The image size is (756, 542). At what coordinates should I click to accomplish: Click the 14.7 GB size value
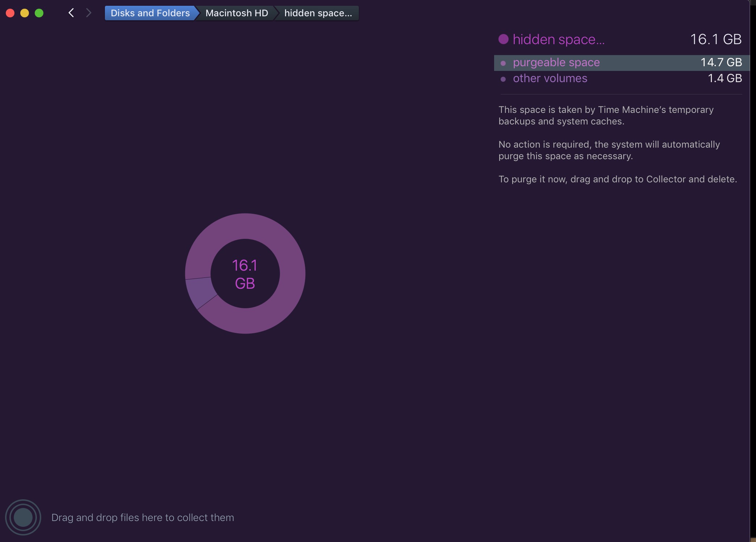(x=721, y=62)
